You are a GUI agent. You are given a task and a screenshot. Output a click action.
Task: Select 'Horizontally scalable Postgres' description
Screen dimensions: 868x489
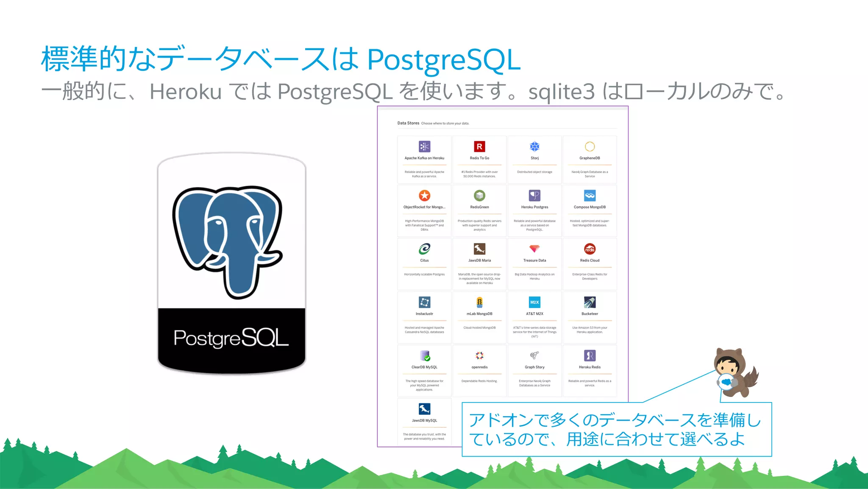[424, 274]
